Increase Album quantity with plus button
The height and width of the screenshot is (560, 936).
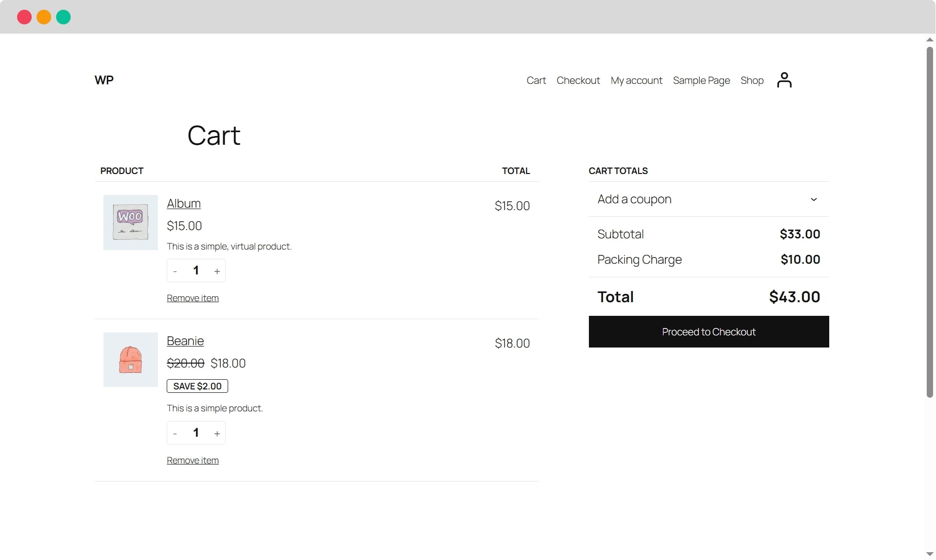pyautogui.click(x=217, y=270)
